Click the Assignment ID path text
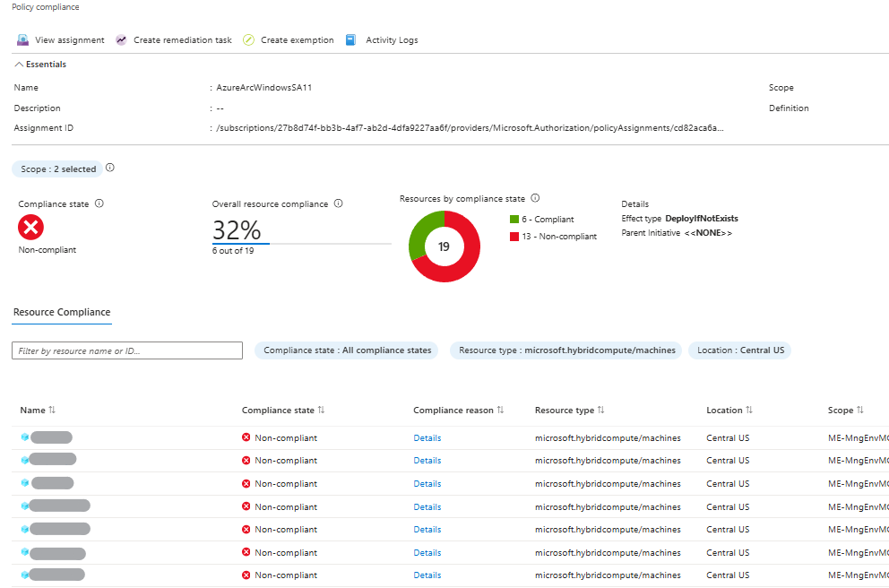 pos(470,128)
